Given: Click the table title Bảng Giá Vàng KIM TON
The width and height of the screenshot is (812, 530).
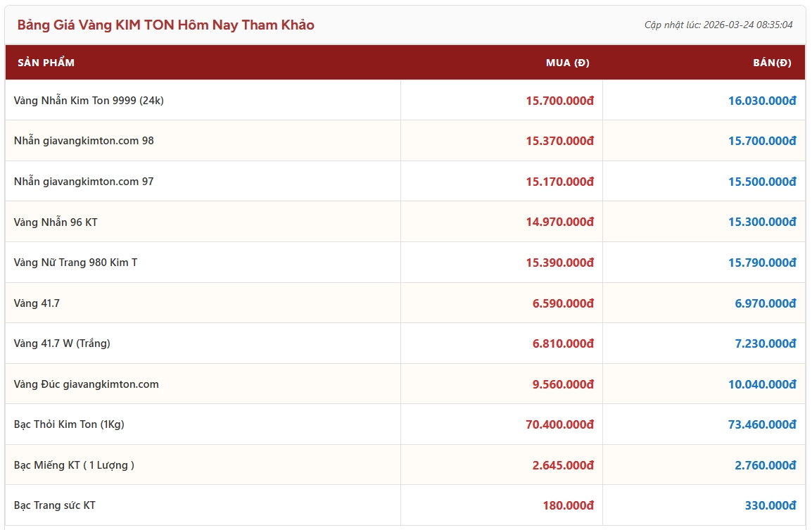Looking at the screenshot, I should tap(165, 25).
